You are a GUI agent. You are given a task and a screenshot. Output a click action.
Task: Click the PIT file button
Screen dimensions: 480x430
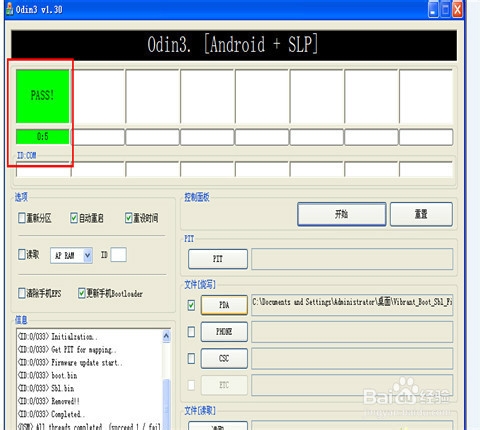(218, 259)
